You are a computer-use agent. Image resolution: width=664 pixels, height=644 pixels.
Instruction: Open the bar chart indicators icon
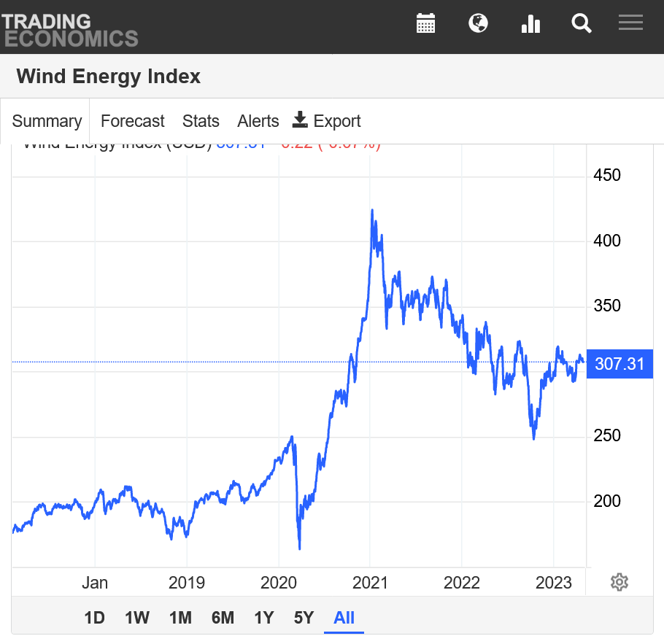pos(530,23)
